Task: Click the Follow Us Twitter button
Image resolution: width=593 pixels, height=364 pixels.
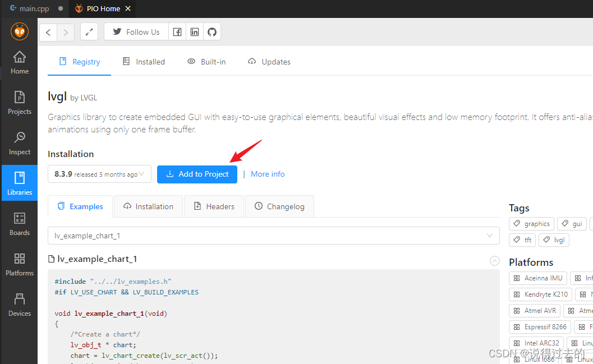Action: [x=136, y=32]
